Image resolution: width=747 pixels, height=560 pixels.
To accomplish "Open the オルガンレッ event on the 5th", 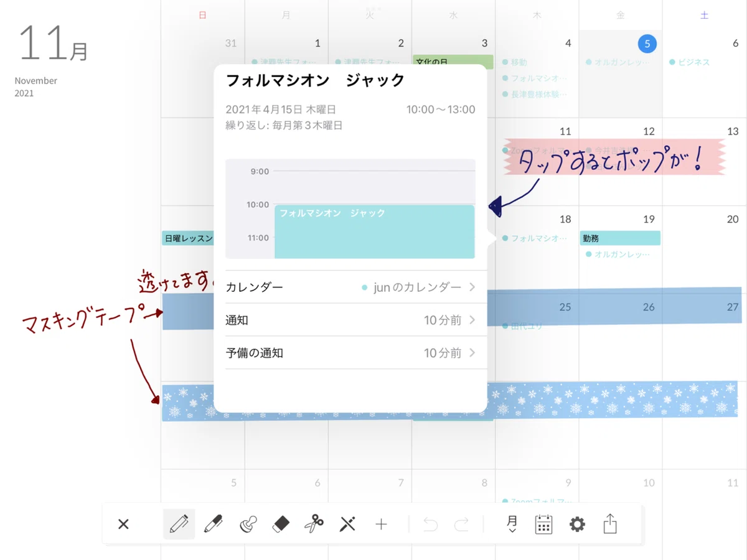I will click(618, 62).
